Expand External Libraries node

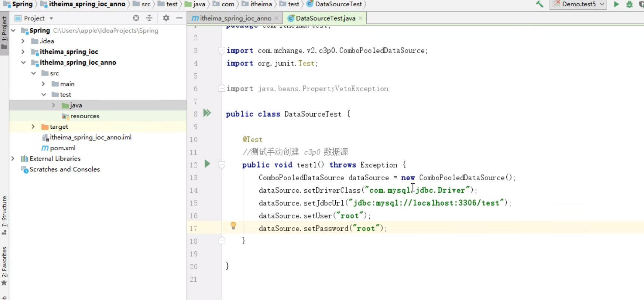point(13,159)
